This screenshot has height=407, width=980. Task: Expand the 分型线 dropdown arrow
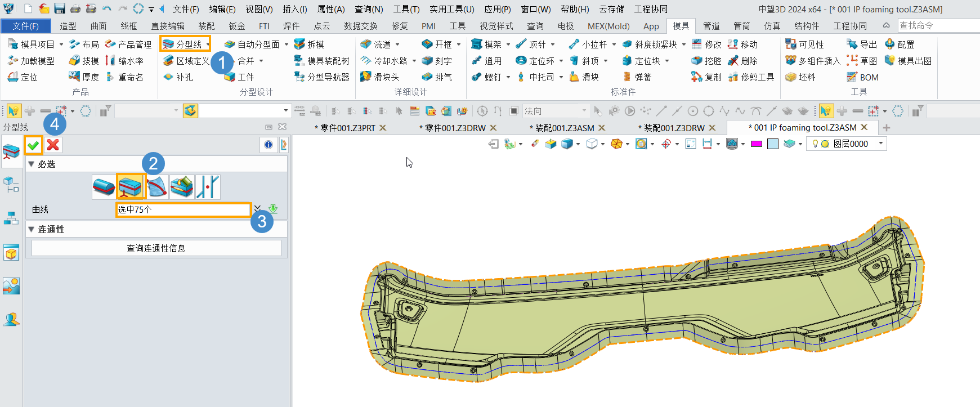208,44
